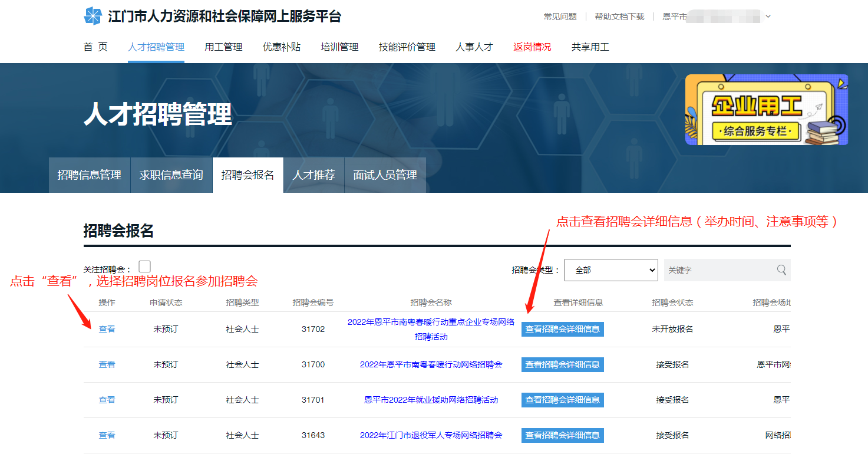
Task: Click the search magnifier icon
Action: click(x=781, y=270)
